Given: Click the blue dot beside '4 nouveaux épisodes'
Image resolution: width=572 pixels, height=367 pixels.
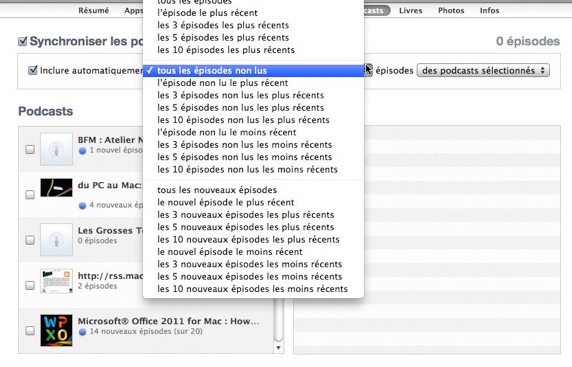Looking at the screenshot, I should (x=82, y=205).
